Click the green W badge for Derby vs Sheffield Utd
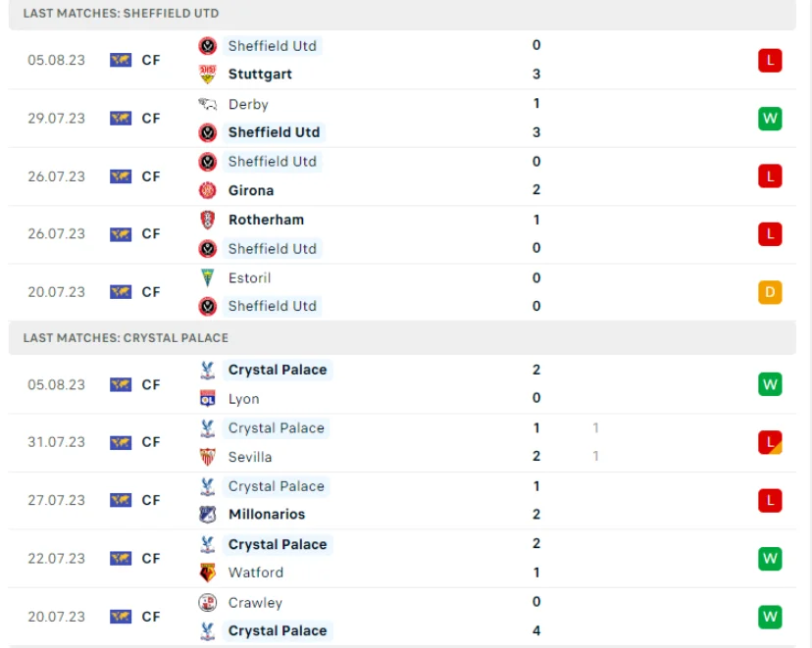Viewport: 812px width, 648px height. point(770,118)
